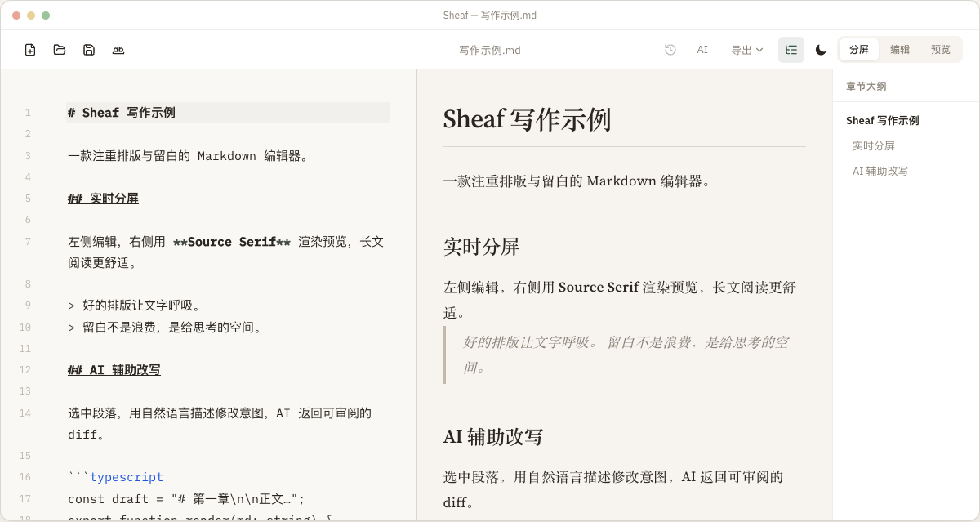
Task: Click preview heading 'AI 辅助改写'
Action: (x=493, y=436)
